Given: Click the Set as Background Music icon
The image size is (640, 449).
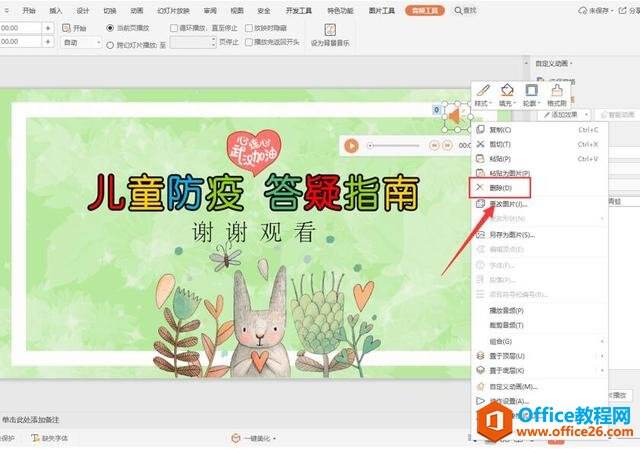Looking at the screenshot, I should pyautogui.click(x=330, y=29).
